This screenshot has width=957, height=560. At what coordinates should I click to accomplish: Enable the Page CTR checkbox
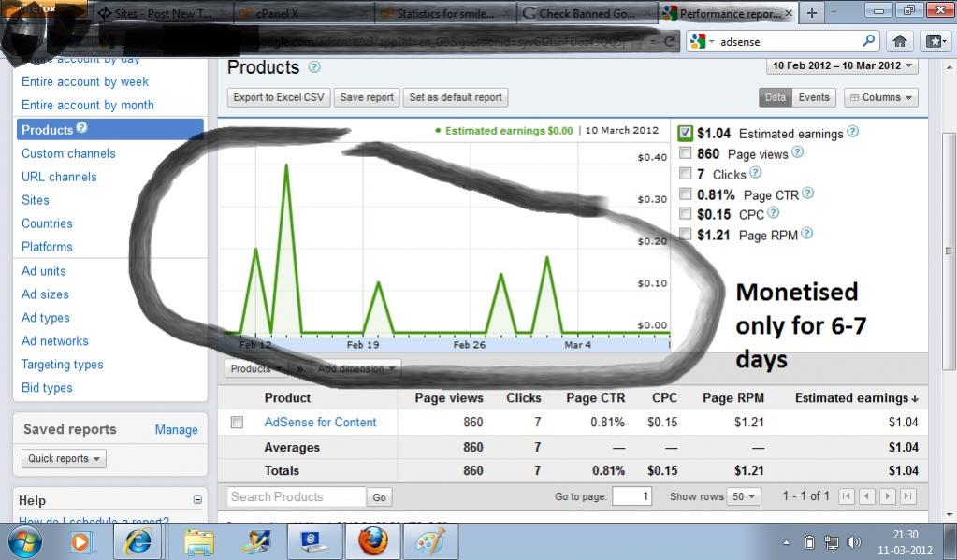tap(686, 194)
